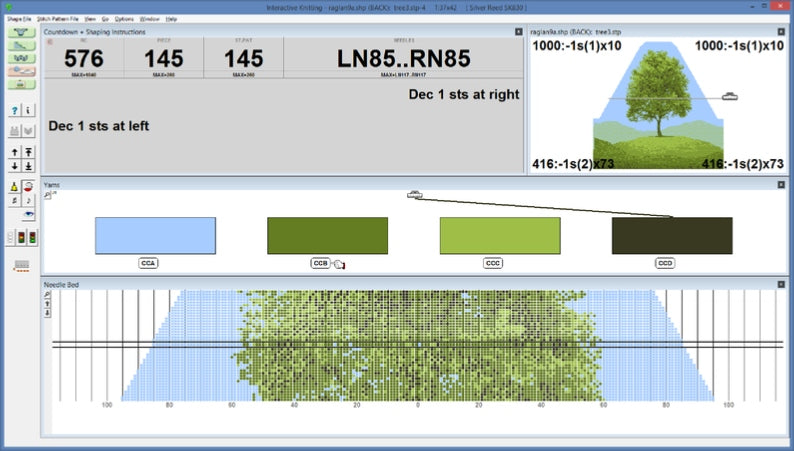Image resolution: width=794 pixels, height=451 pixels.
Task: Toggle the green traffic light button
Action: (x=32, y=237)
